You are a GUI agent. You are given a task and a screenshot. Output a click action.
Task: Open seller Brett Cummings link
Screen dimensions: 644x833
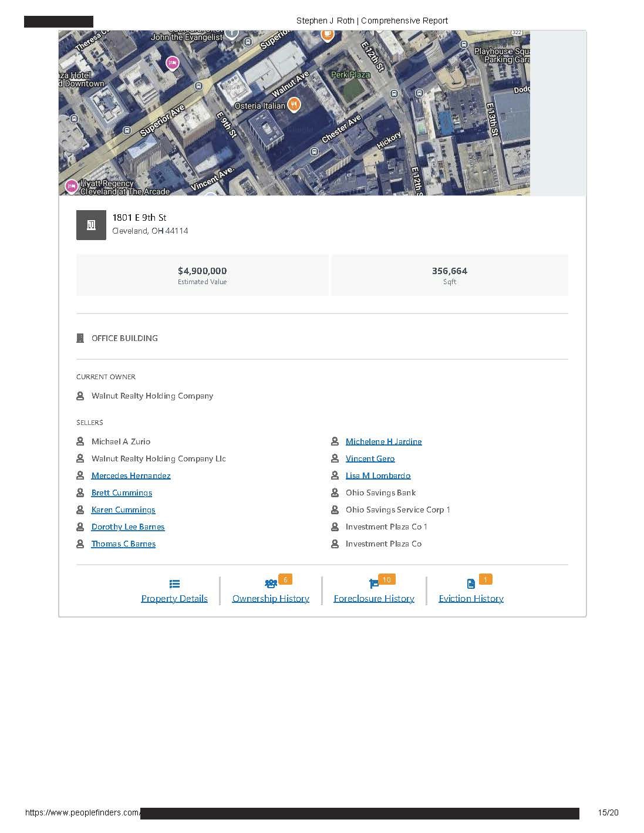coord(122,493)
